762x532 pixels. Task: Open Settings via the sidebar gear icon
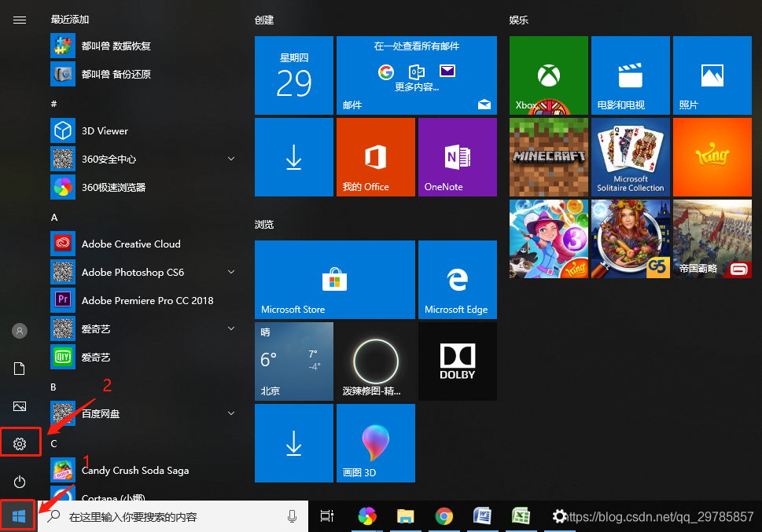(x=19, y=442)
